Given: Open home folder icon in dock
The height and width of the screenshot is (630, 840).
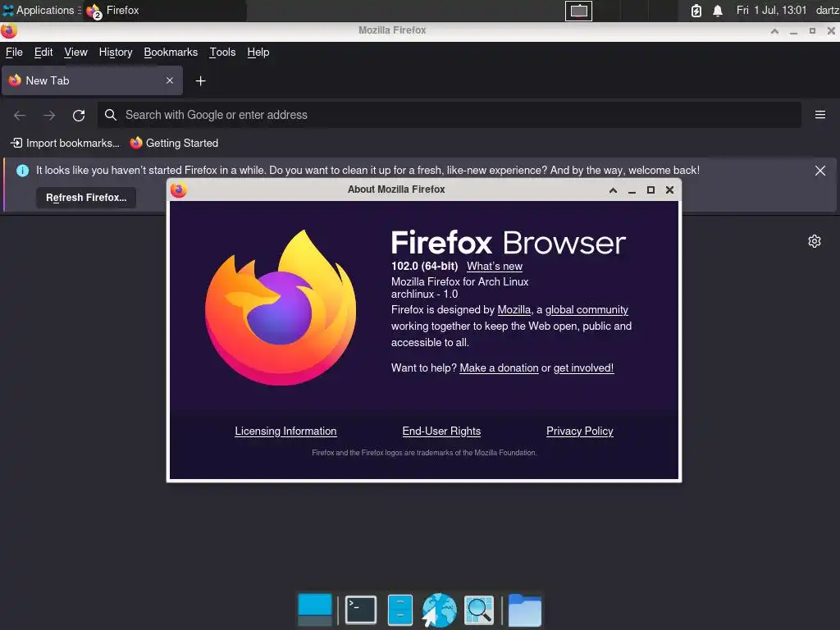Looking at the screenshot, I should point(524,609).
